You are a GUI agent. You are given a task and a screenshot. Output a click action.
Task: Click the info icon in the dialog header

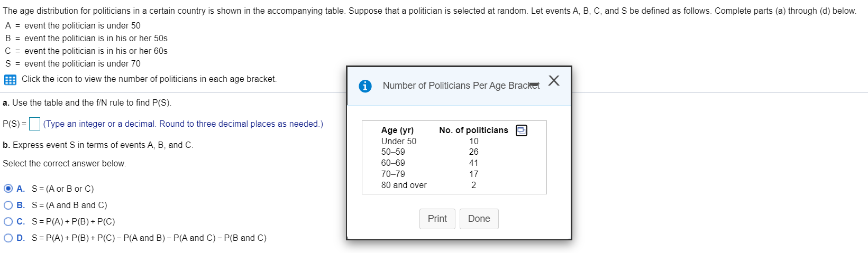pyautogui.click(x=365, y=86)
